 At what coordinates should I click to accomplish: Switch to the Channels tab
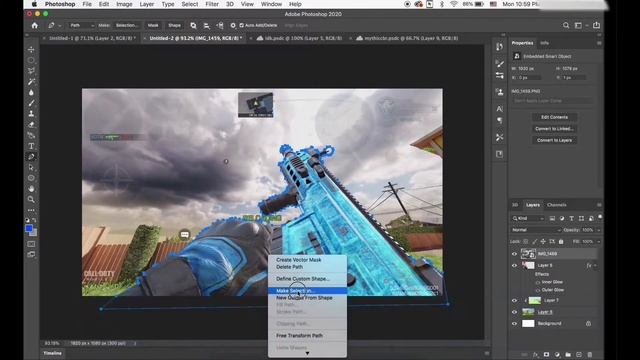[556, 205]
